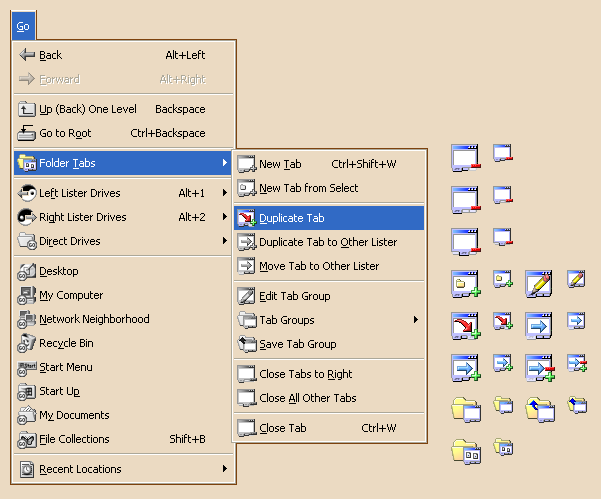Click the small red arrow duplicate tab icon in sheet
This screenshot has height=499, width=601.
click(x=503, y=321)
